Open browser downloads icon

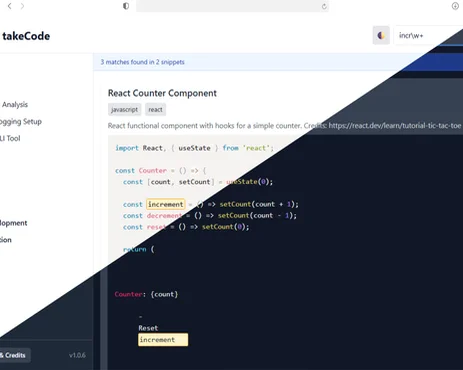[x=455, y=6]
